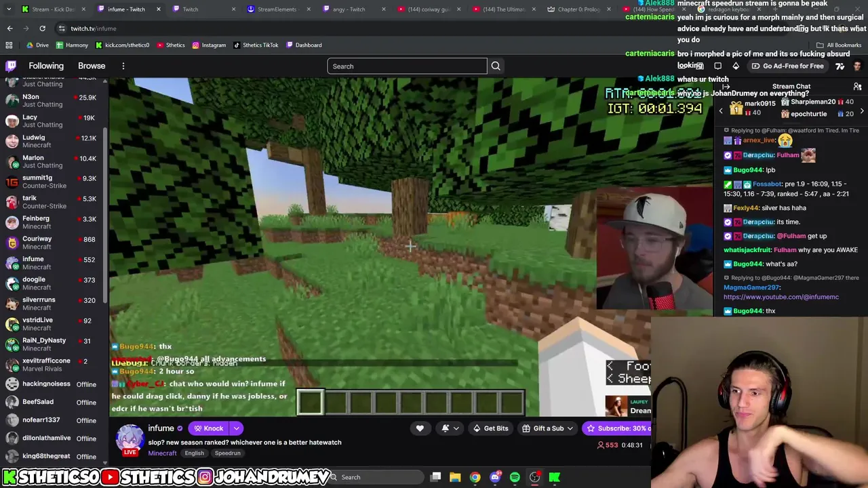Open summit1g channel from sidebar
This screenshot has height=488, width=868.
(54, 182)
